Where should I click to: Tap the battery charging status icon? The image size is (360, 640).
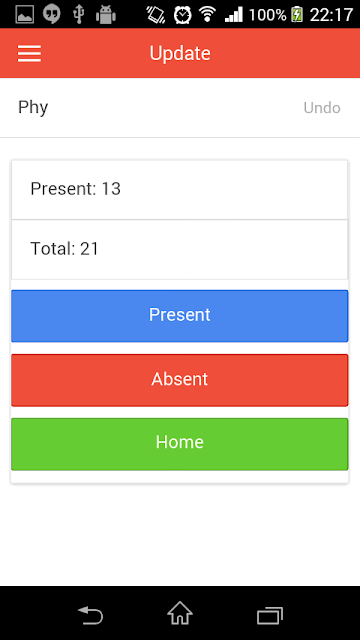click(297, 15)
